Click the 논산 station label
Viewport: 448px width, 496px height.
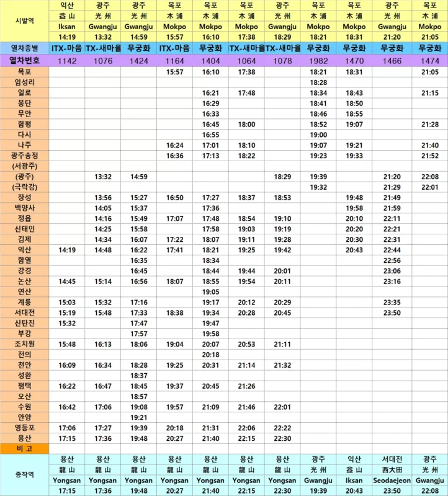[24, 281]
